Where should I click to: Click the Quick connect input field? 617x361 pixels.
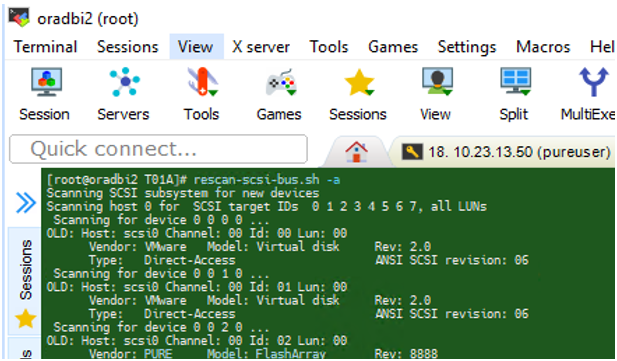point(158,149)
